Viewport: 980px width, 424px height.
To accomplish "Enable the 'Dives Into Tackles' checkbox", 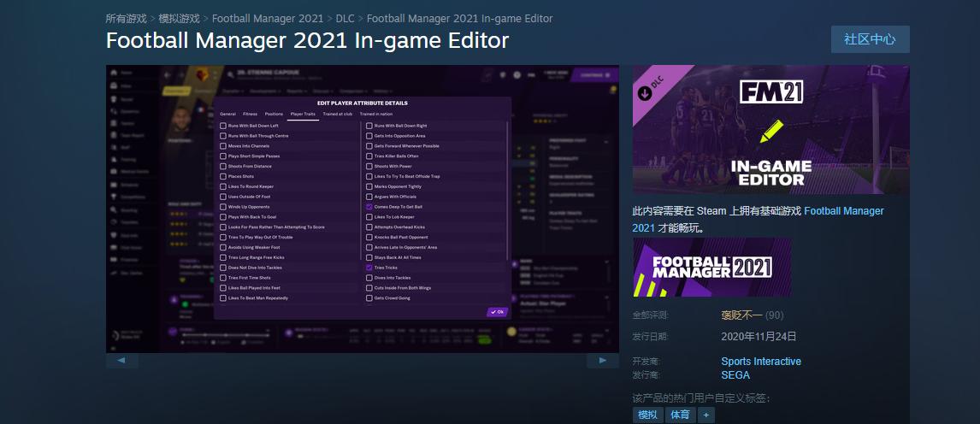I will [369, 278].
